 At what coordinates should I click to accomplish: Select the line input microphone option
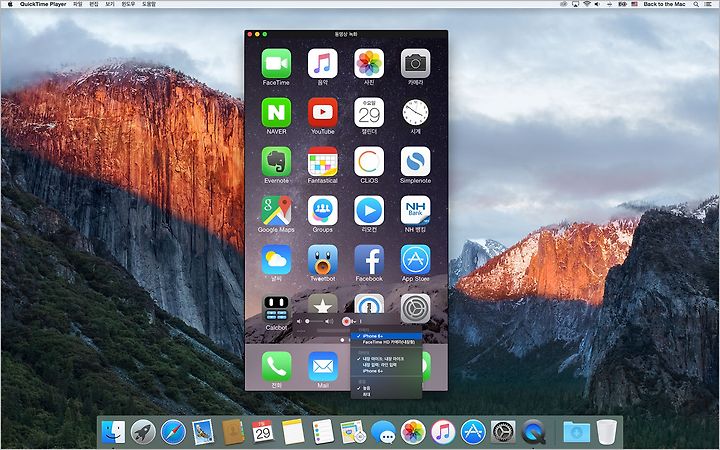(386, 365)
